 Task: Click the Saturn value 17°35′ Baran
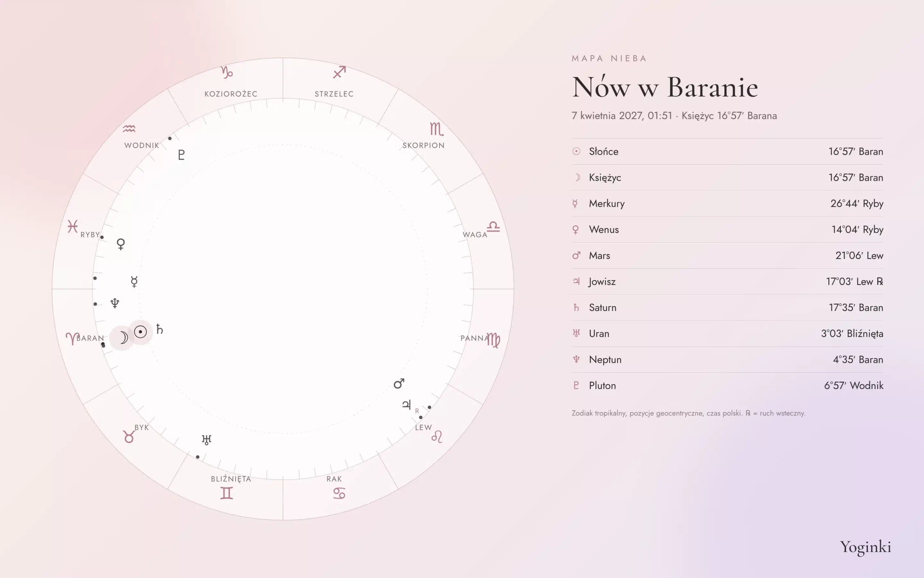(x=856, y=307)
